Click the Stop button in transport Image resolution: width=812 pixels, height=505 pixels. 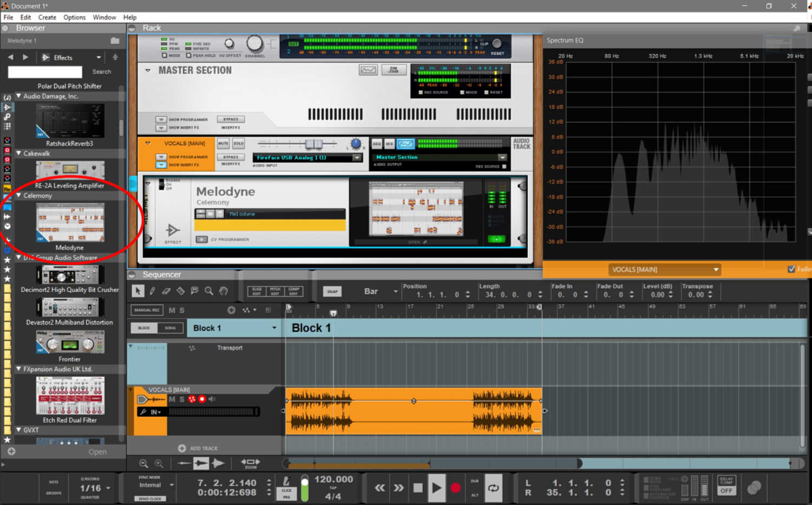point(418,488)
